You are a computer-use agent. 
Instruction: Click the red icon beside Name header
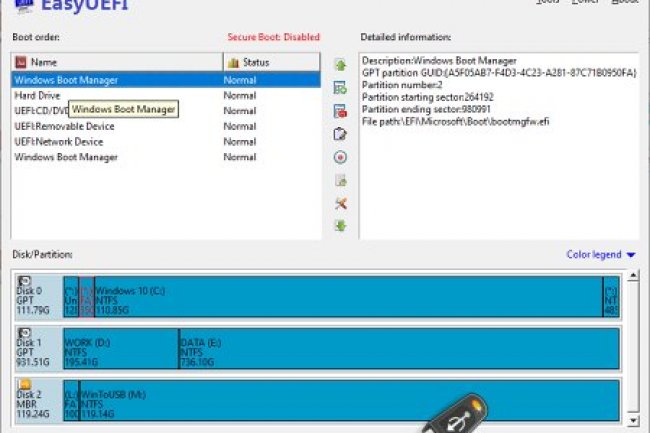21,62
